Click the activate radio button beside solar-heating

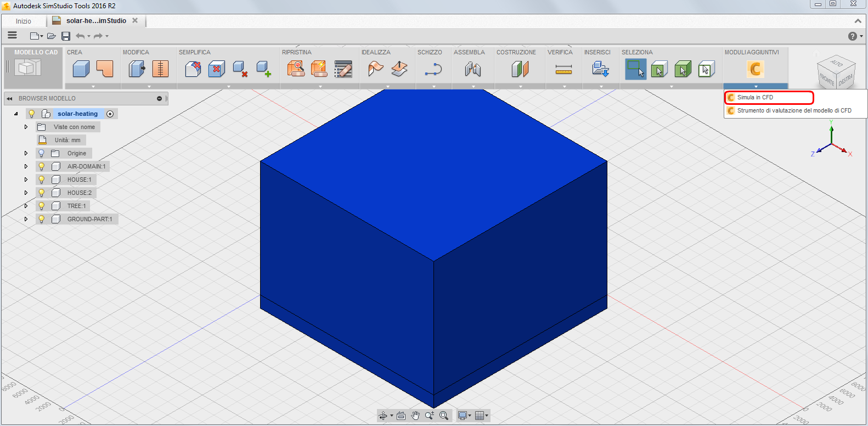tap(110, 114)
